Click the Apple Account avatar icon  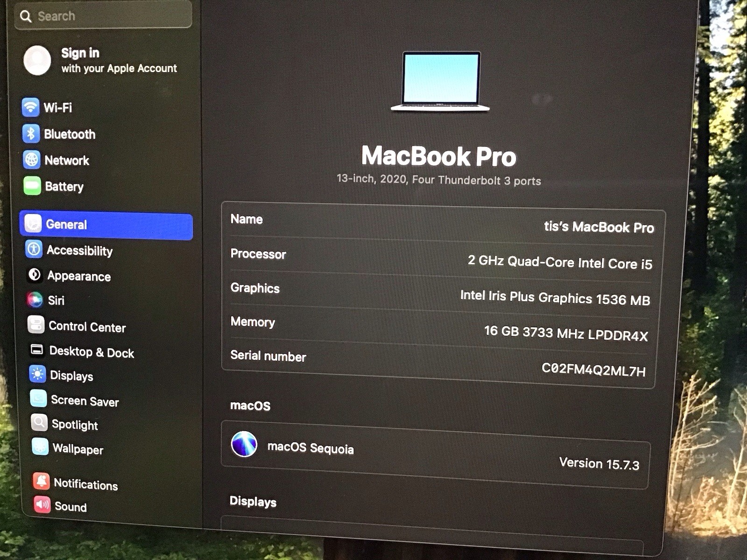tap(37, 60)
